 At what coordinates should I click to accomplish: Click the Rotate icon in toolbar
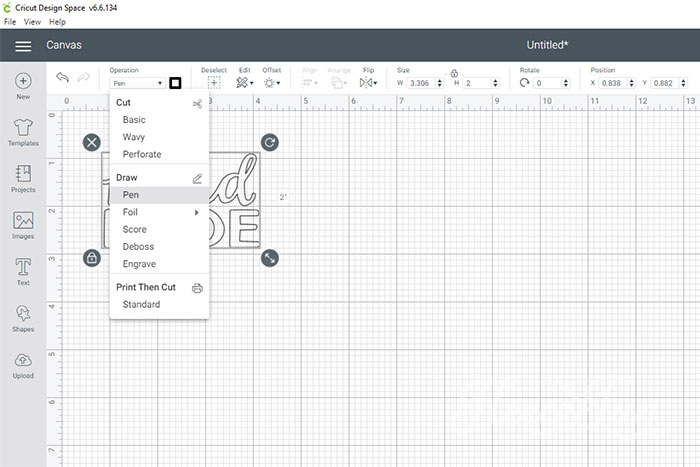525,83
